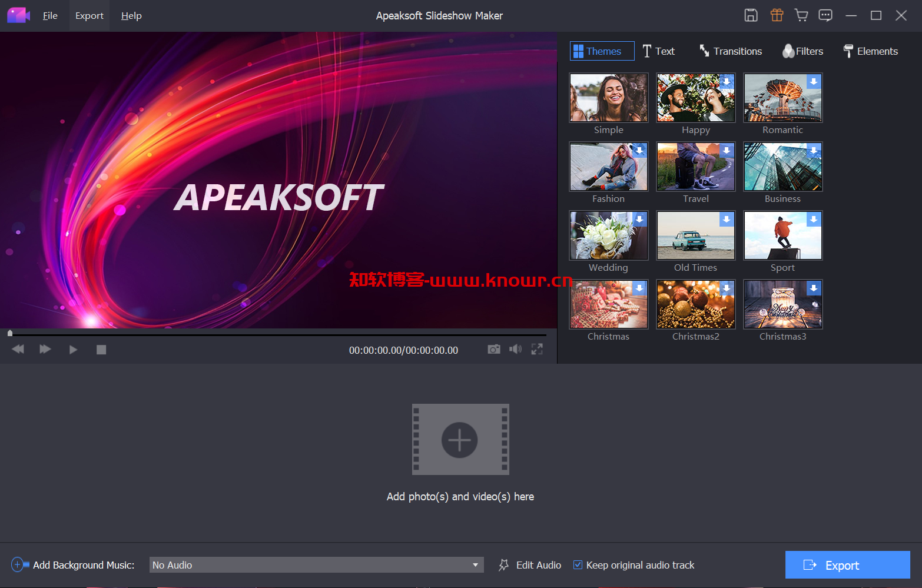Screen dimensions: 922x588
Task: Download the Business theme via arrow badge
Action: pos(814,150)
